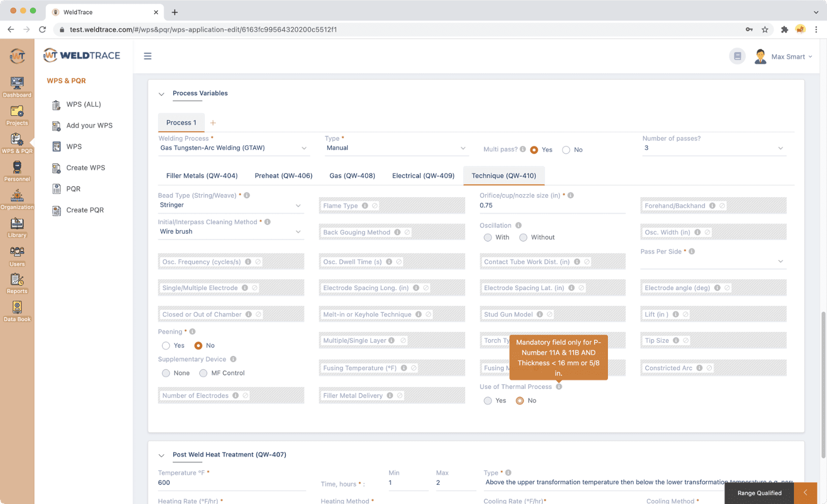Open the Data Book icon

coord(17,308)
